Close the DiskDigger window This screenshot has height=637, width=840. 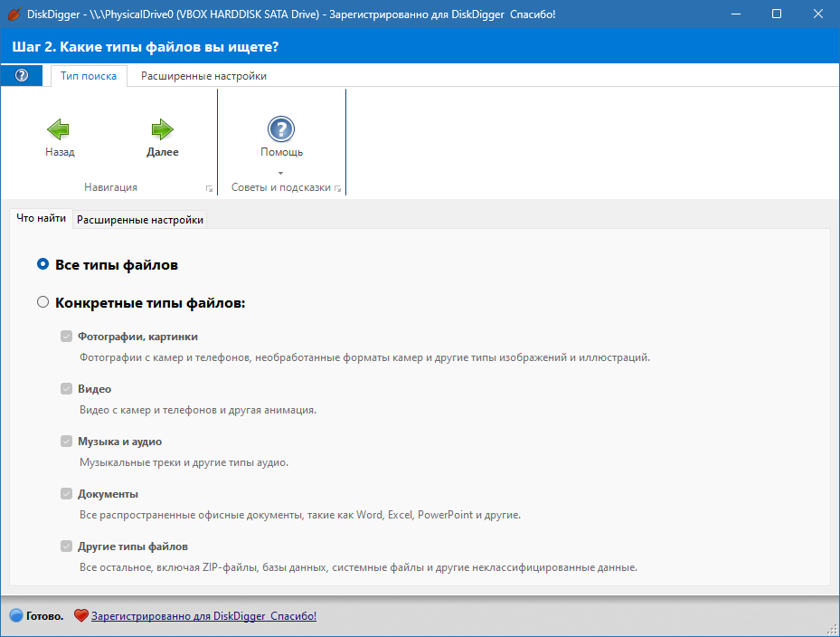[x=818, y=14]
